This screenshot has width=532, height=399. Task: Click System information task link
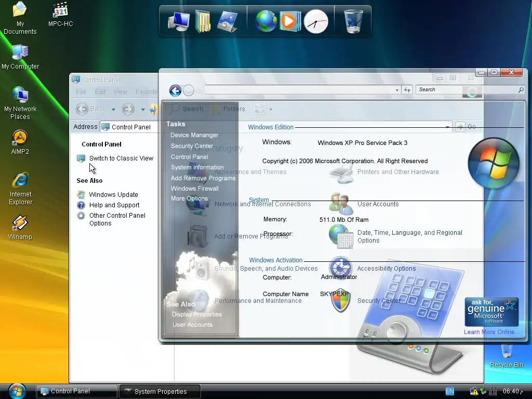click(x=197, y=167)
